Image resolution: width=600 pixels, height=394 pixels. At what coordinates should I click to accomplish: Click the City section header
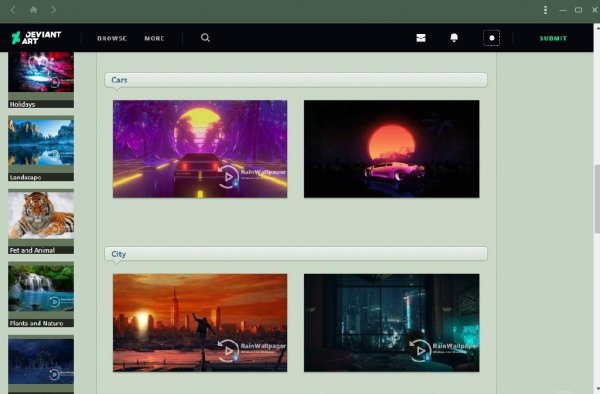tap(296, 254)
